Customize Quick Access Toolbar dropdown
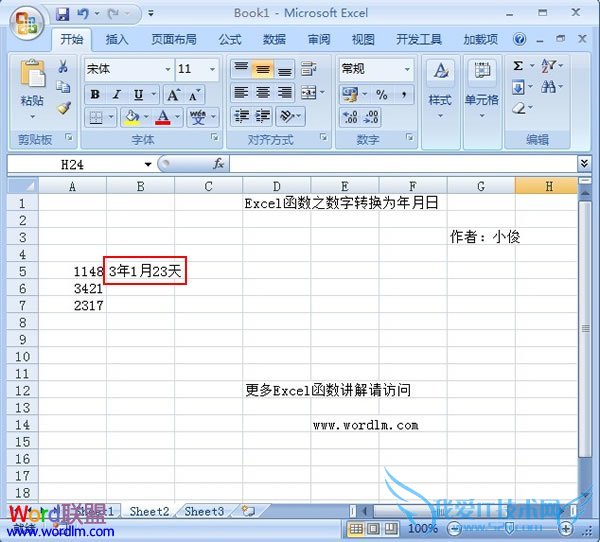This screenshot has height=542, width=600. click(x=151, y=13)
